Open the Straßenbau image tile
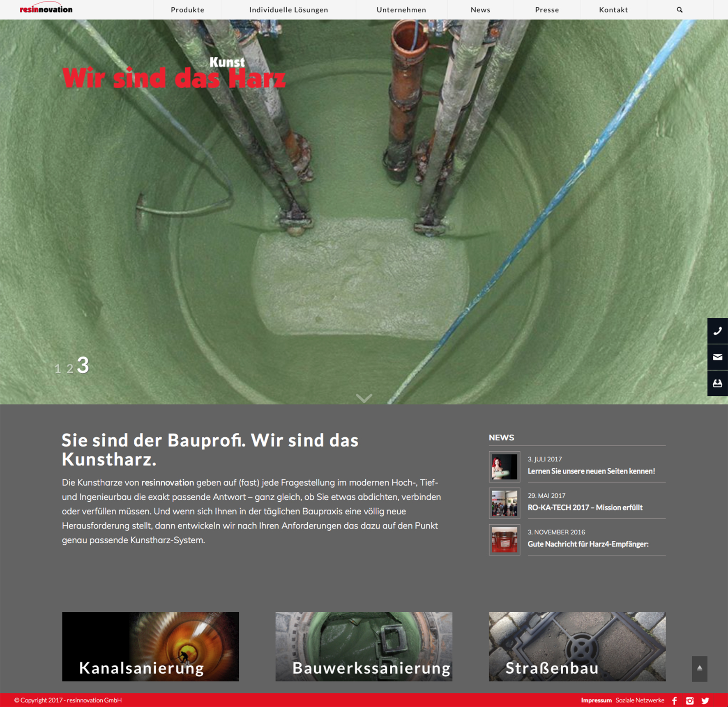The width and height of the screenshot is (728, 707). click(x=577, y=646)
